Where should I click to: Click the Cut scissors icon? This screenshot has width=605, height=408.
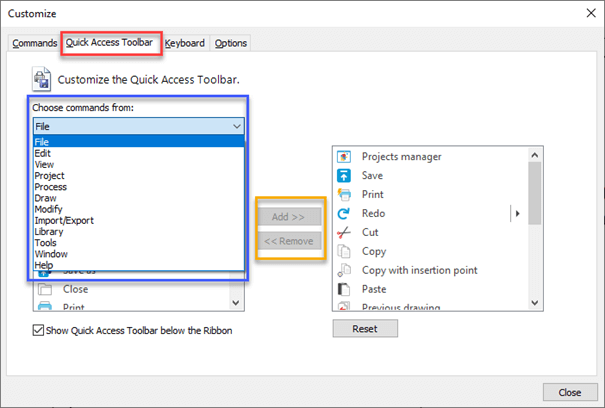click(343, 232)
